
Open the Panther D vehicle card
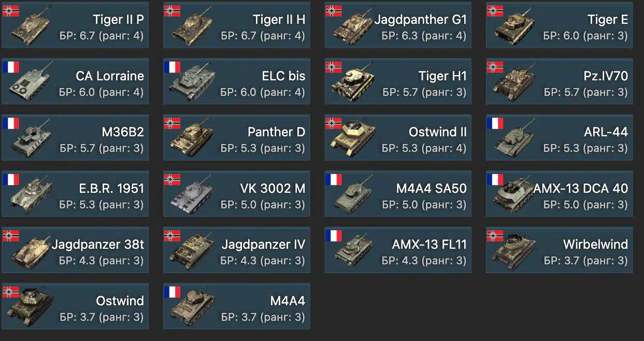point(237,137)
